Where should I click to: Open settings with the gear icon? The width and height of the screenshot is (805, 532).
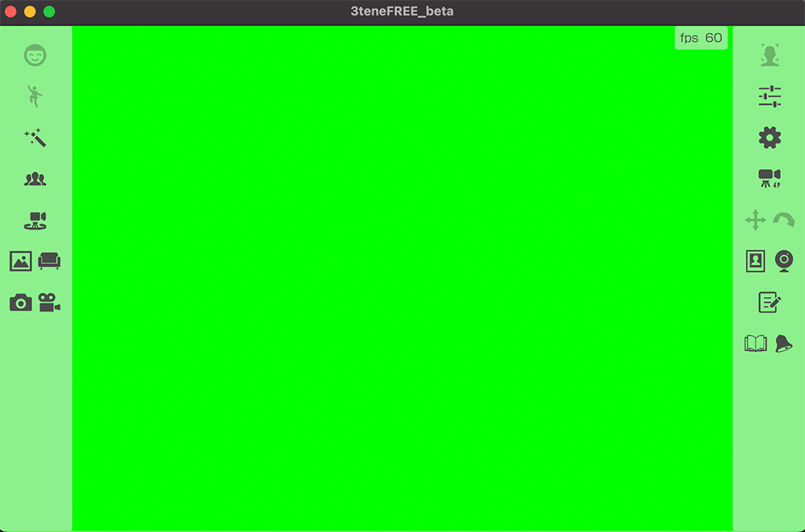[x=770, y=138]
